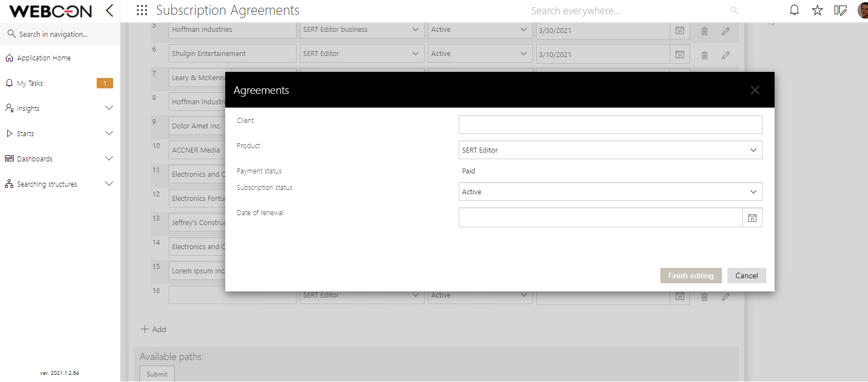Image resolution: width=868 pixels, height=382 pixels.
Task: Click the Hoffman Industries client field in row 5
Action: [x=232, y=30]
